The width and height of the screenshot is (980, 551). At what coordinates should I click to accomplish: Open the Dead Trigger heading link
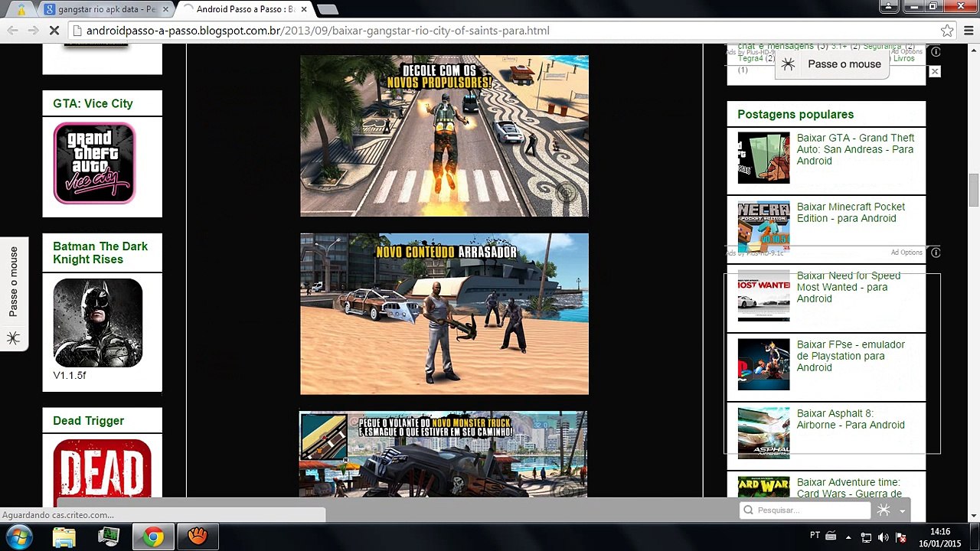tap(88, 421)
